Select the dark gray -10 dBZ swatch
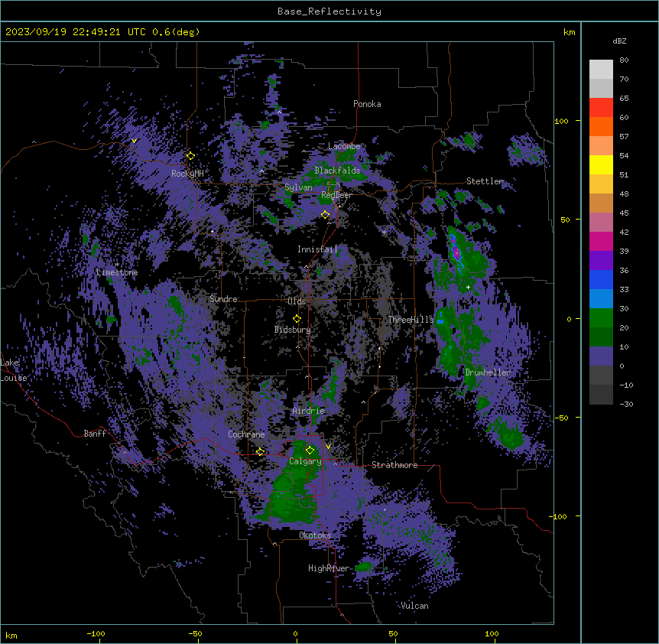 click(601, 395)
